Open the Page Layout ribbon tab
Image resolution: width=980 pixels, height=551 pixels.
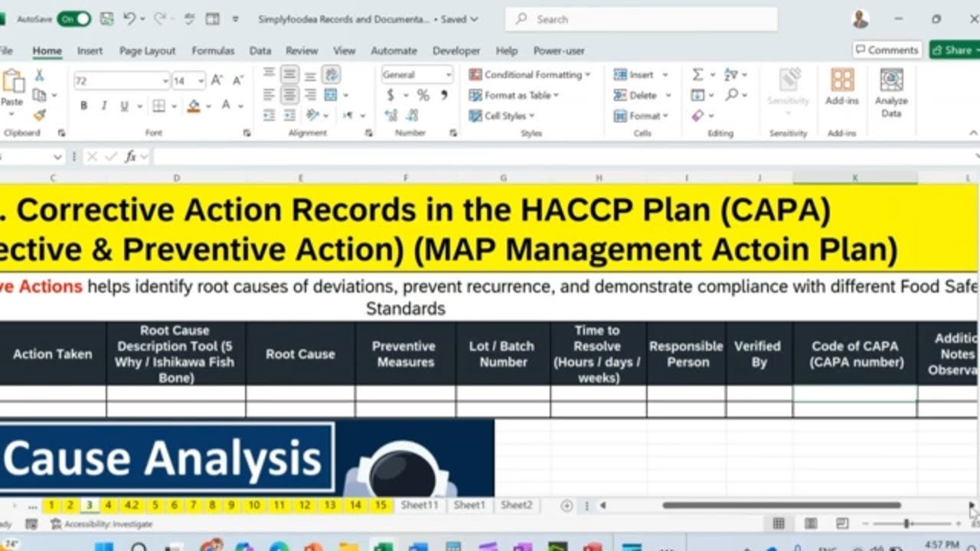point(147,51)
